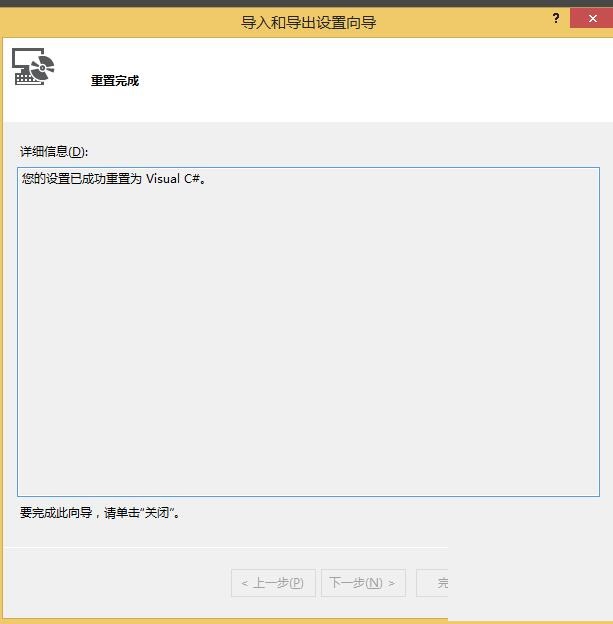Click the disabled 上一步(P) button
Image resolution: width=613 pixels, height=624 pixels.
point(273,583)
